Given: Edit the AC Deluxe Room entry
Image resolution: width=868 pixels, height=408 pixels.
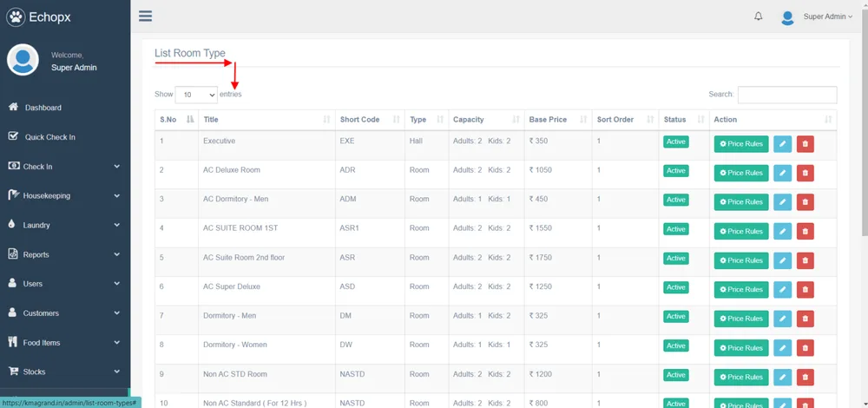Looking at the screenshot, I should coord(782,173).
